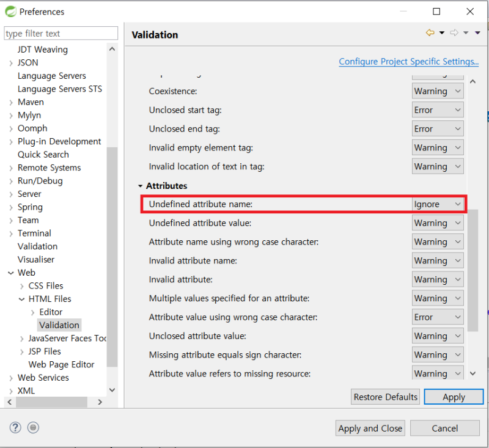
Task: Click the Cancel button
Action: tap(445, 428)
